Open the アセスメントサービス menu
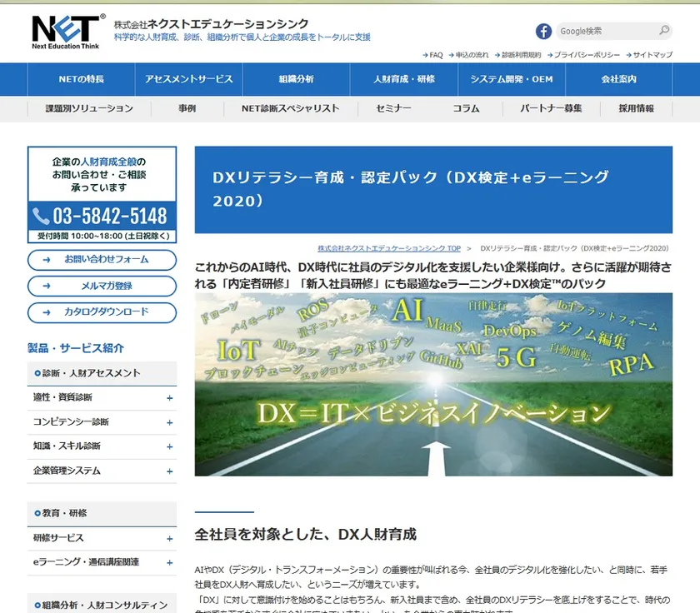The width and height of the screenshot is (700, 613). coord(189,79)
